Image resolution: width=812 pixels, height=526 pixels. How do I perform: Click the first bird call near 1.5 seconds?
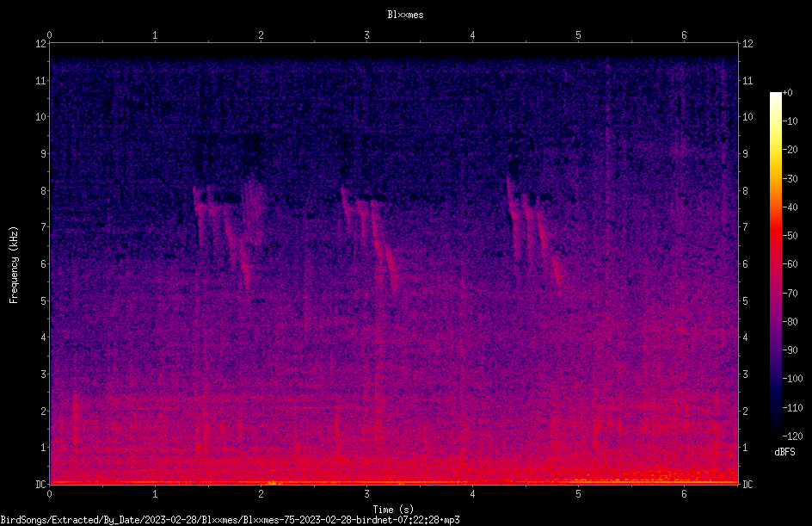(228, 231)
